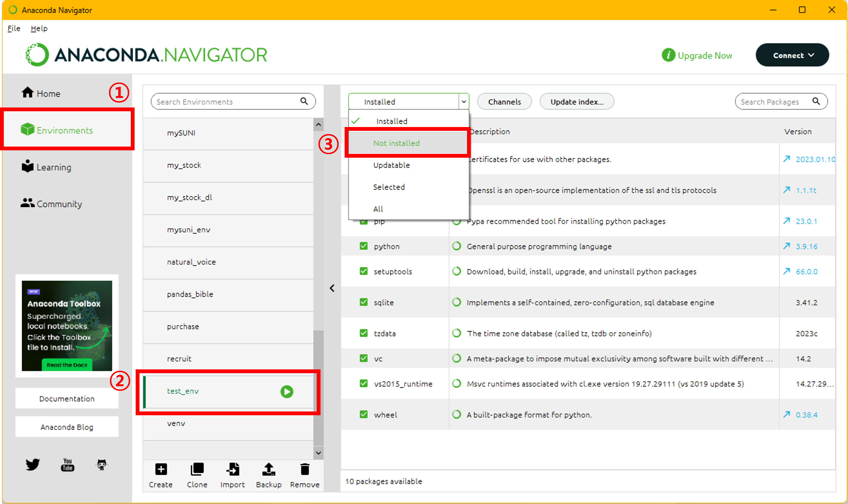848x504 pixels.
Task: Click Read the Docs on Toolbox ad
Action: tap(67, 365)
